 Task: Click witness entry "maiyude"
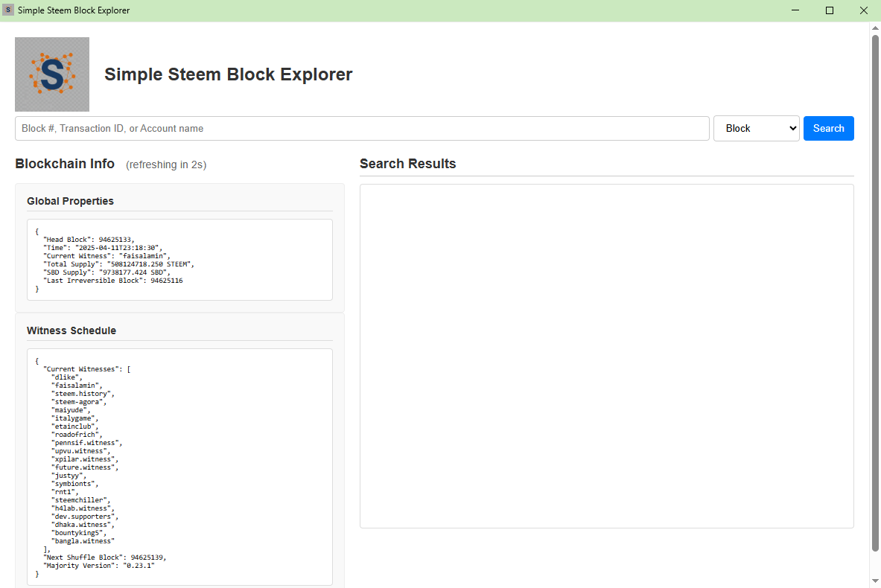71,410
